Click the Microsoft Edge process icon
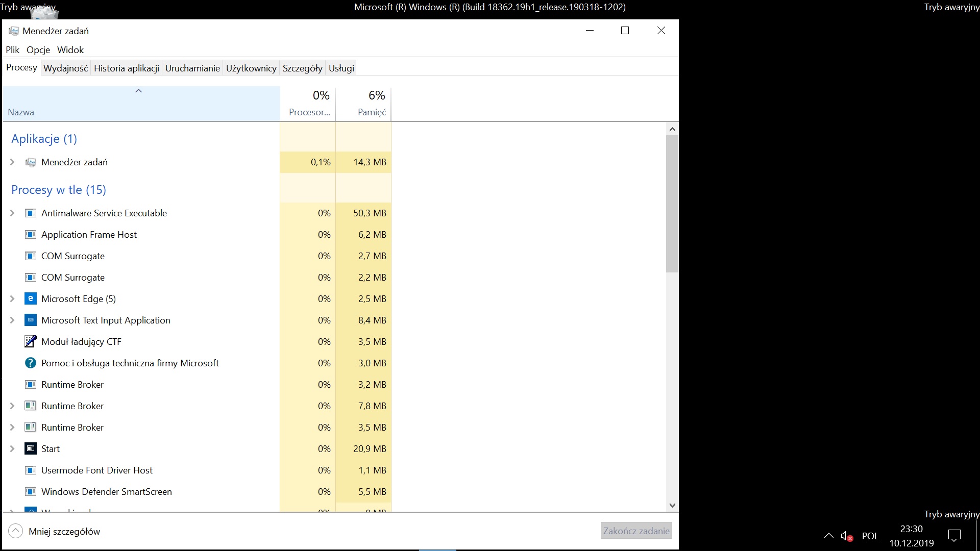This screenshot has height=551, width=980. [x=31, y=299]
